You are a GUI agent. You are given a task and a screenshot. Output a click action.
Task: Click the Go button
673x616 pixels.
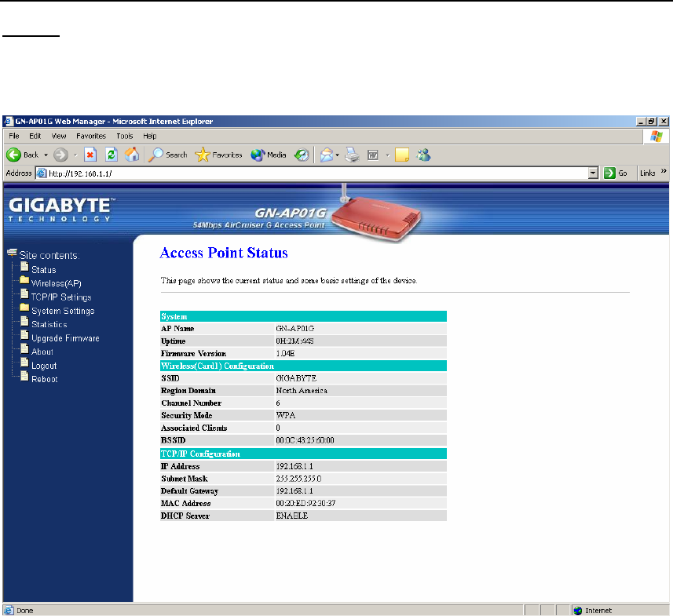(616, 173)
